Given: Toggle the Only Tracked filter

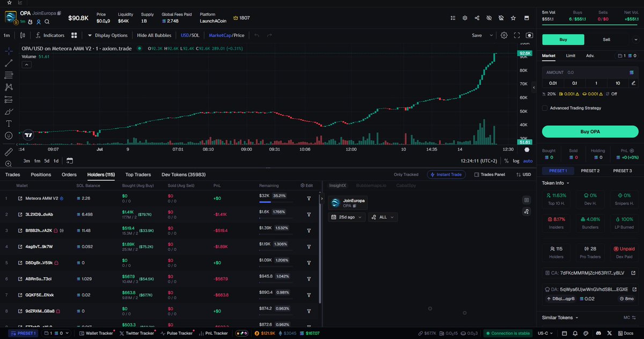Looking at the screenshot, I should tap(406, 175).
